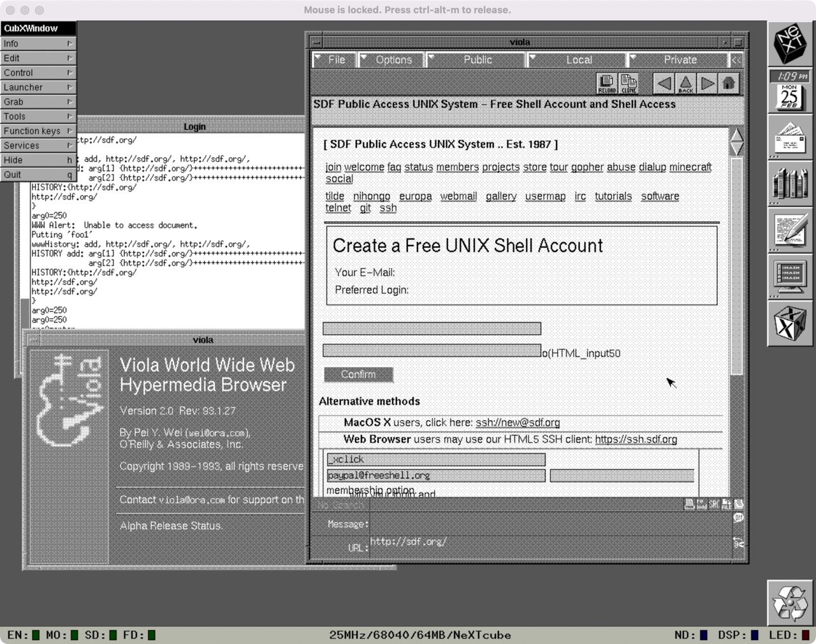The image size is (816, 644).
Task: Click the 'FD:' status bar entry
Action: click(x=139, y=635)
